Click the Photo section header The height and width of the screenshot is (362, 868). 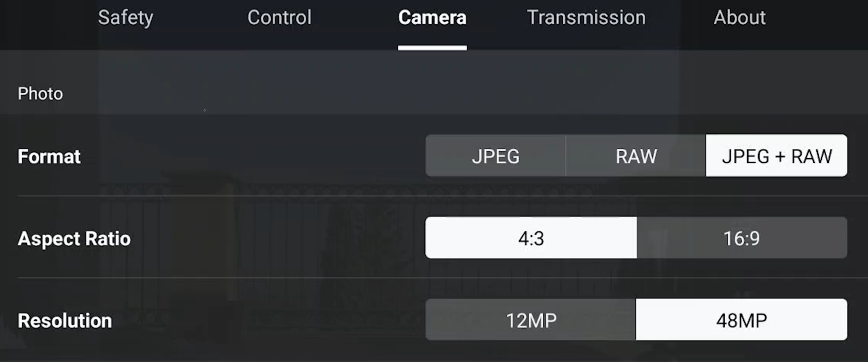click(x=40, y=93)
